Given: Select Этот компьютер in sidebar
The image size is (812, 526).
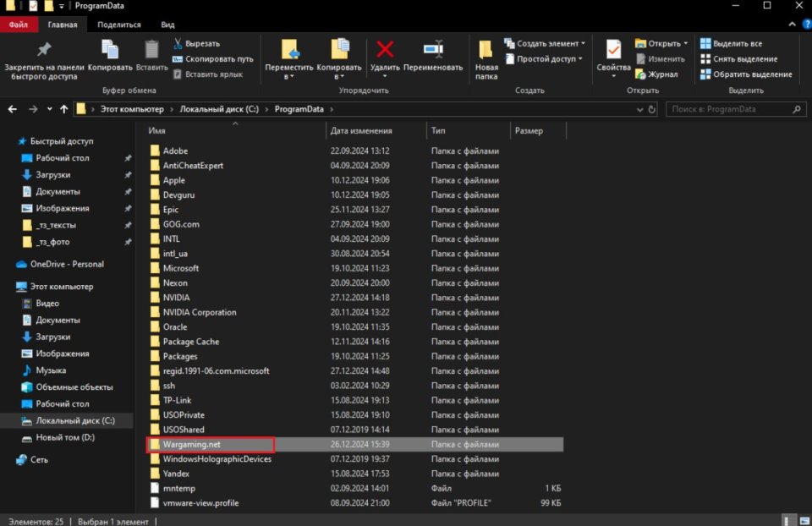Looking at the screenshot, I should (x=62, y=287).
